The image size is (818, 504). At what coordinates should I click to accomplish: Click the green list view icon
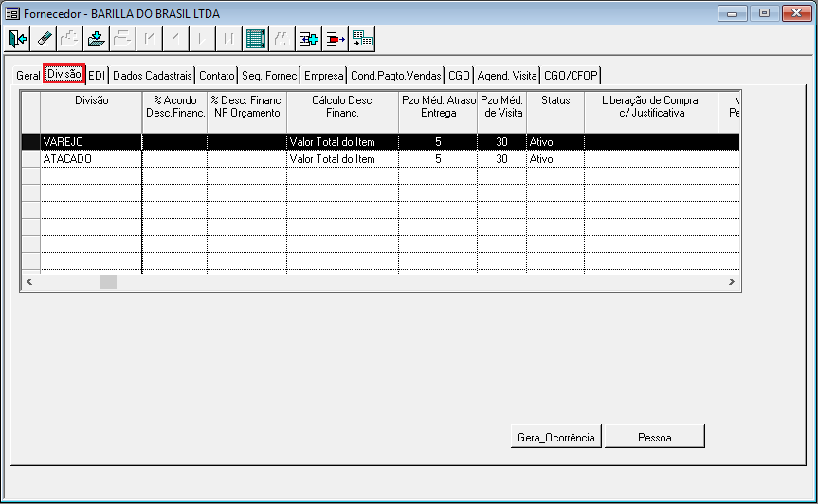tap(256, 39)
